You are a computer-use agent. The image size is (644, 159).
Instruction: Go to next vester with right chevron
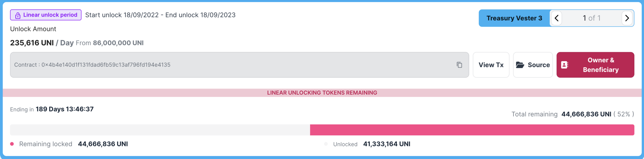[627, 18]
